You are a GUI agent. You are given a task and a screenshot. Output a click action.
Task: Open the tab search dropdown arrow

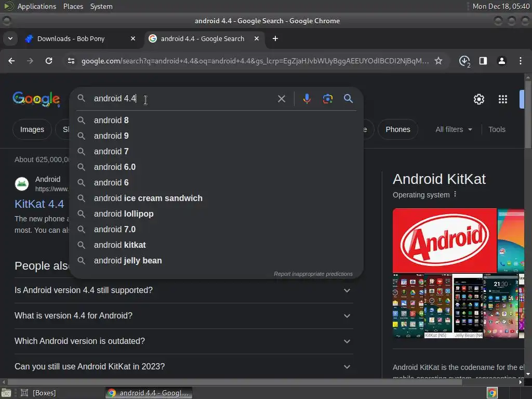point(10,38)
